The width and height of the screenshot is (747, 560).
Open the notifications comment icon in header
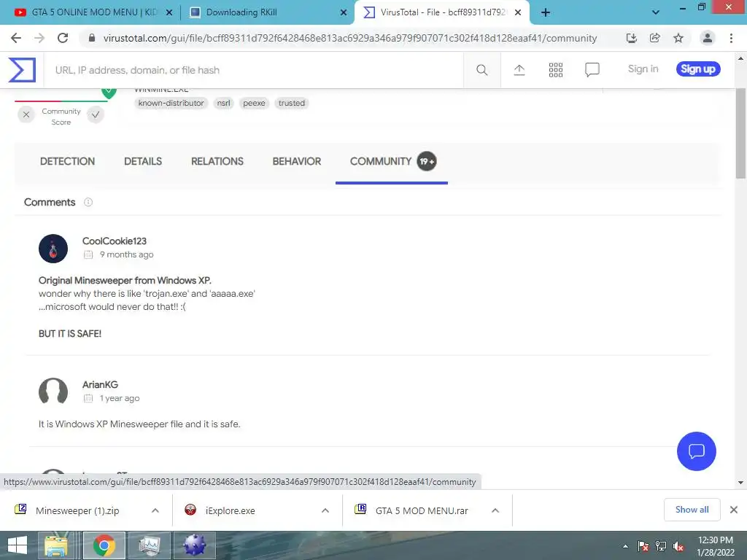[x=592, y=70]
